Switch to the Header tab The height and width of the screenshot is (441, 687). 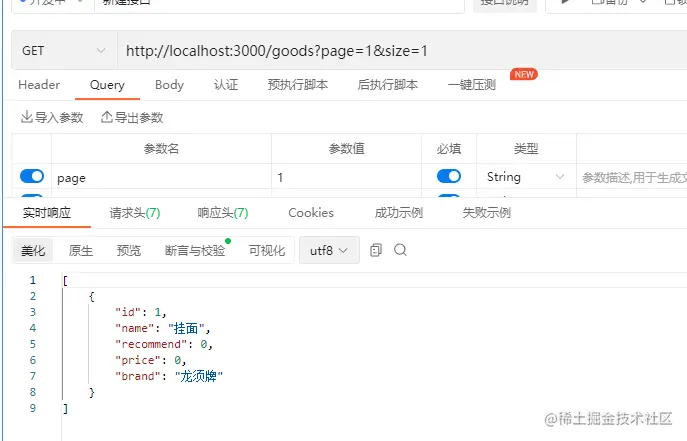click(39, 85)
